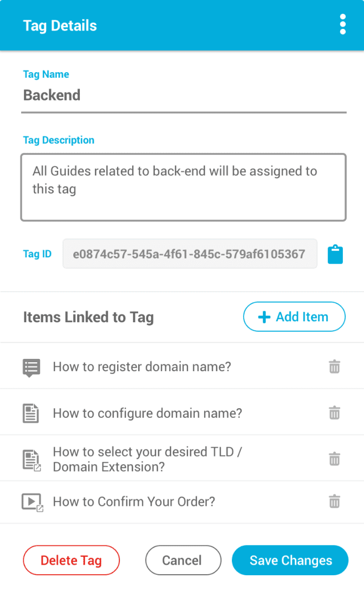Viewport: 364px width, 598px height.
Task: Cancel the tag editing
Action: pos(183,560)
